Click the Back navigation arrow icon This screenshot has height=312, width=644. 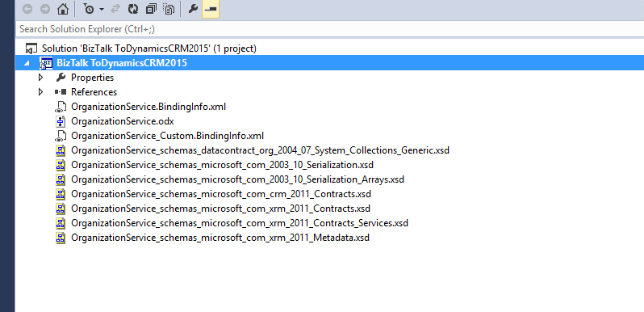pos(27,9)
